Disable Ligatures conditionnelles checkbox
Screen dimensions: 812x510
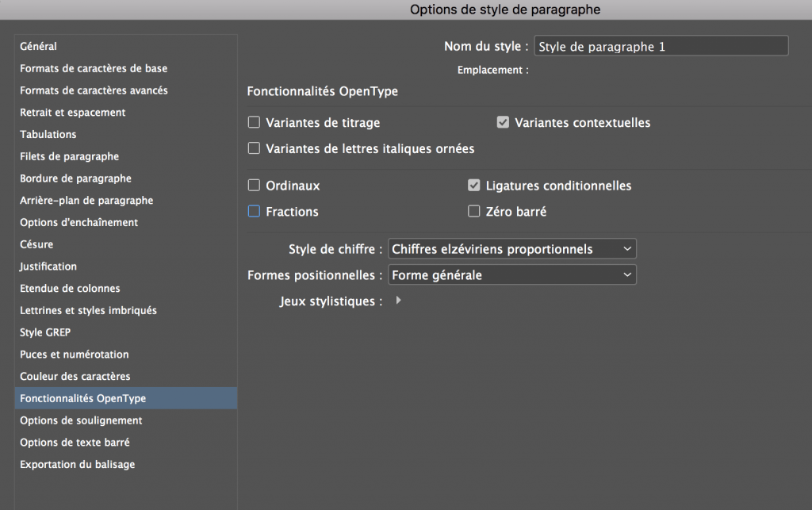click(474, 186)
